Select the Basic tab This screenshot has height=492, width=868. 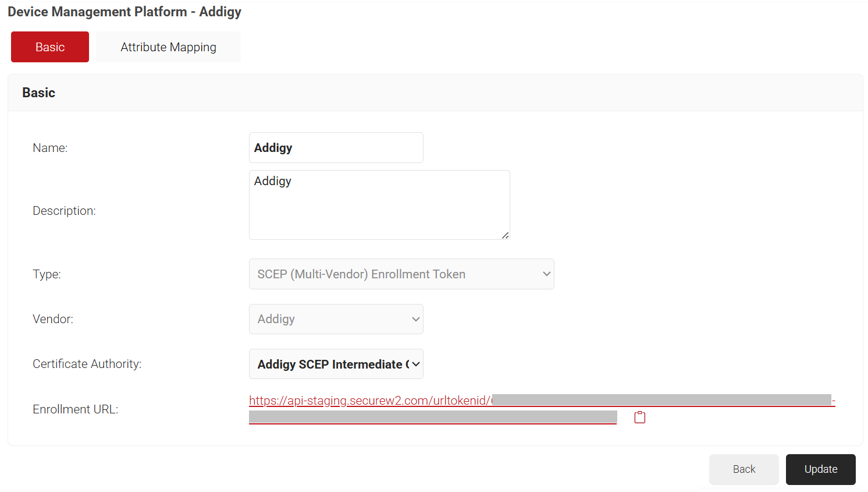50,47
